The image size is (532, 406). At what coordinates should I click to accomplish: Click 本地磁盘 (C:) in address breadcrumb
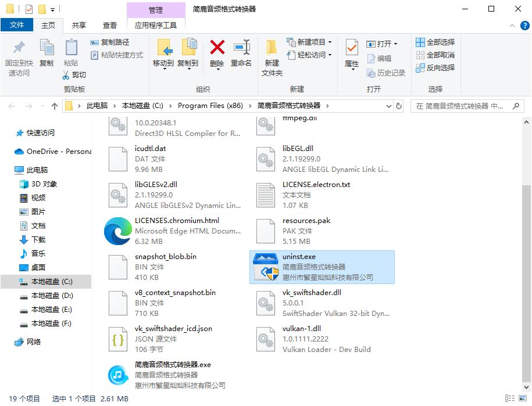coord(142,106)
